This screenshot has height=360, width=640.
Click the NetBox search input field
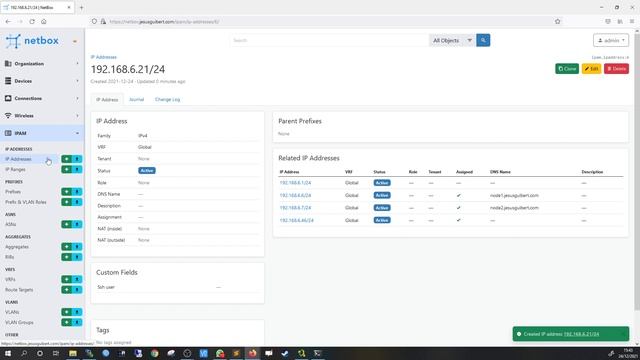pos(329,40)
